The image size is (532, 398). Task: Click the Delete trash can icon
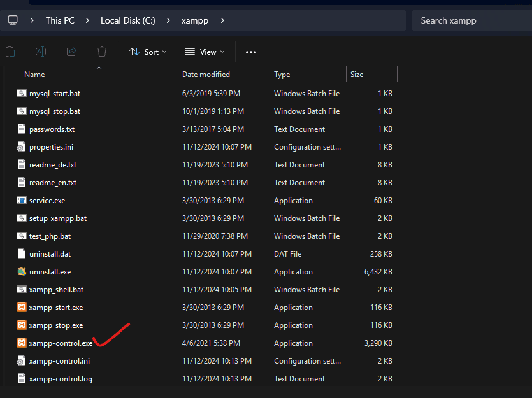pyautogui.click(x=102, y=52)
